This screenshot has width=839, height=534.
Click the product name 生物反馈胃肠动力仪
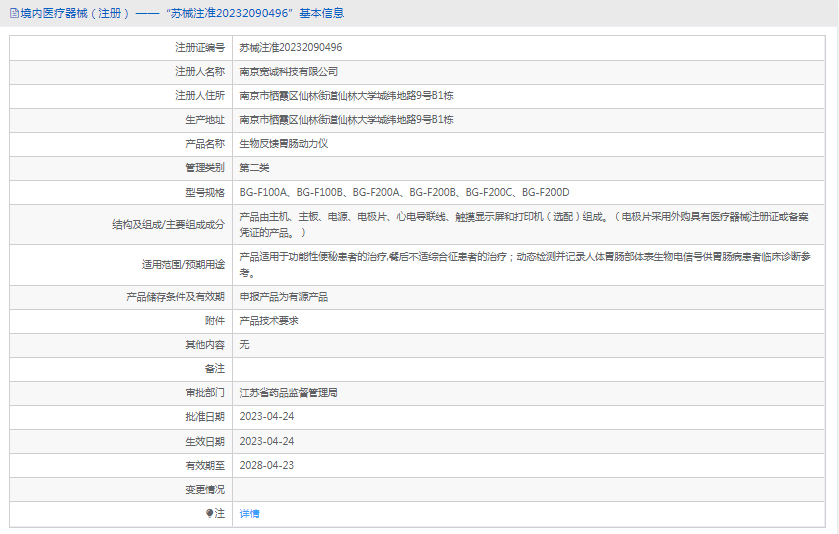tap(284, 143)
